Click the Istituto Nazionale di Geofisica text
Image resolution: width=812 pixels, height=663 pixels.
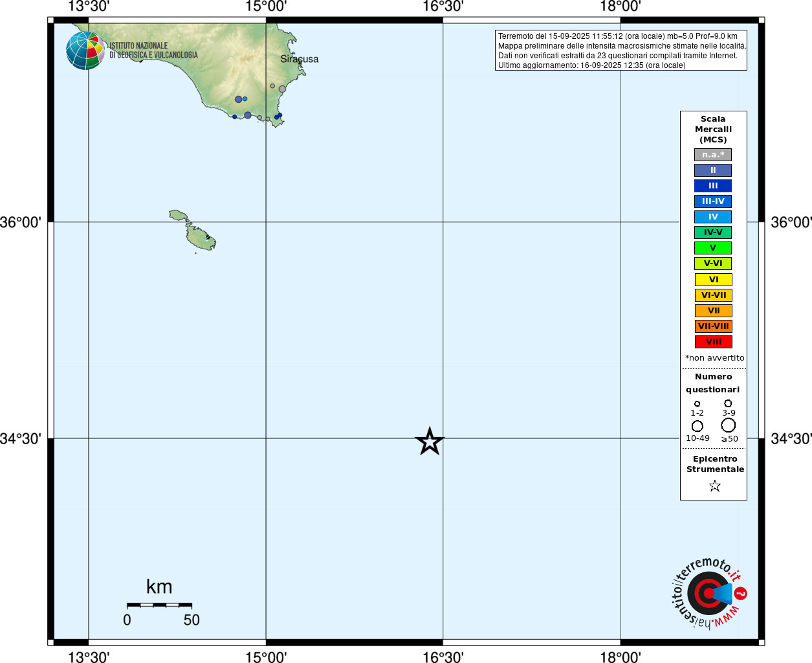154,51
